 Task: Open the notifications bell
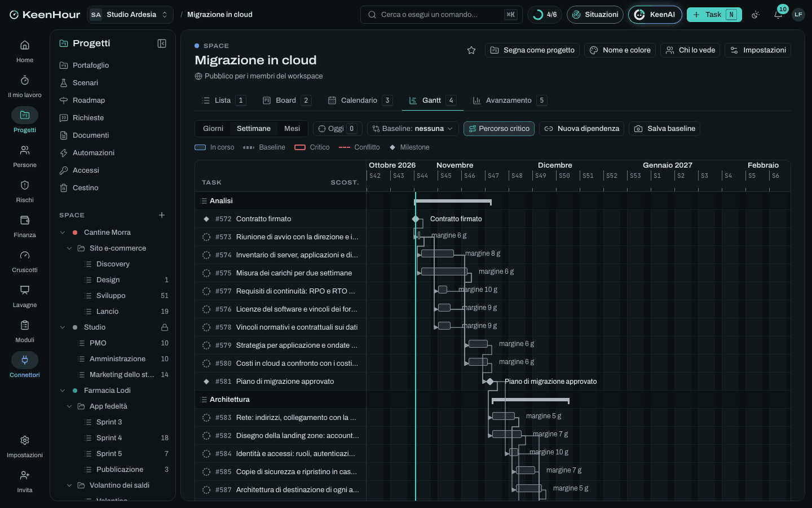[778, 15]
